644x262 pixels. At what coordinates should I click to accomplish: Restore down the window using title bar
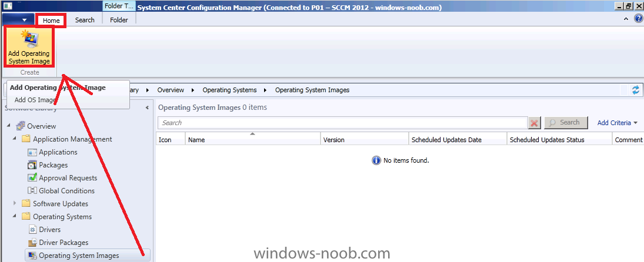click(x=629, y=6)
